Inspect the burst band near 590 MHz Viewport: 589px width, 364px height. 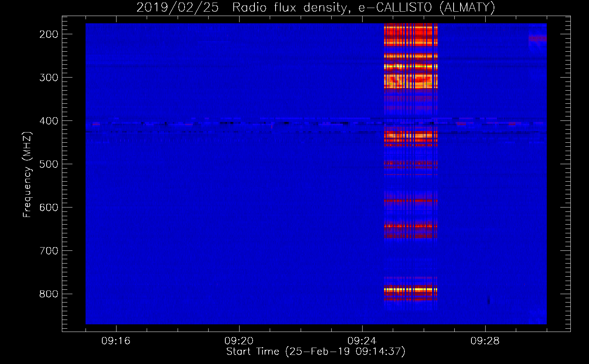coord(411,201)
